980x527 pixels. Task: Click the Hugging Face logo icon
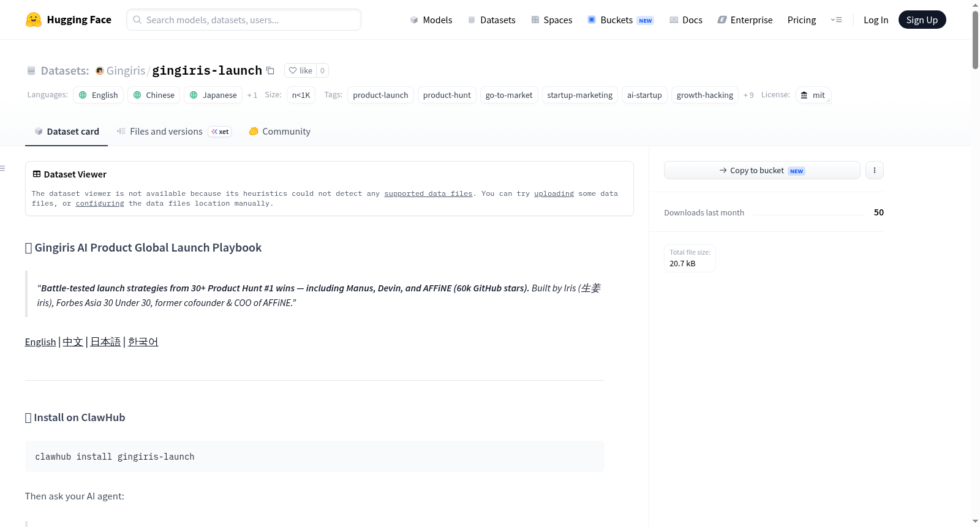[x=34, y=20]
